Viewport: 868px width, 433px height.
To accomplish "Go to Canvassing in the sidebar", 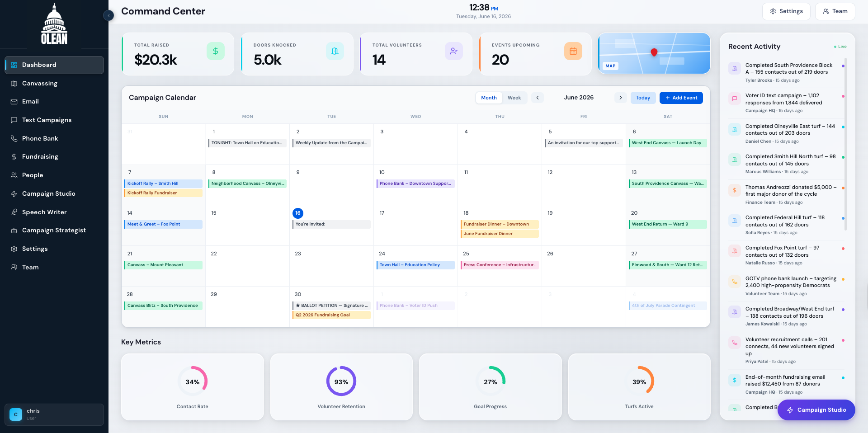I will [54, 83].
